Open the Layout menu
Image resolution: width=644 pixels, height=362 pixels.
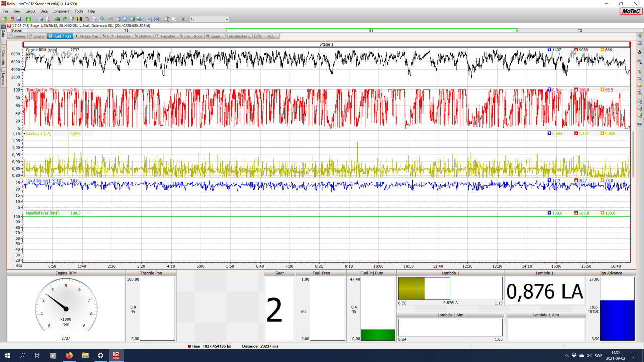click(30, 11)
